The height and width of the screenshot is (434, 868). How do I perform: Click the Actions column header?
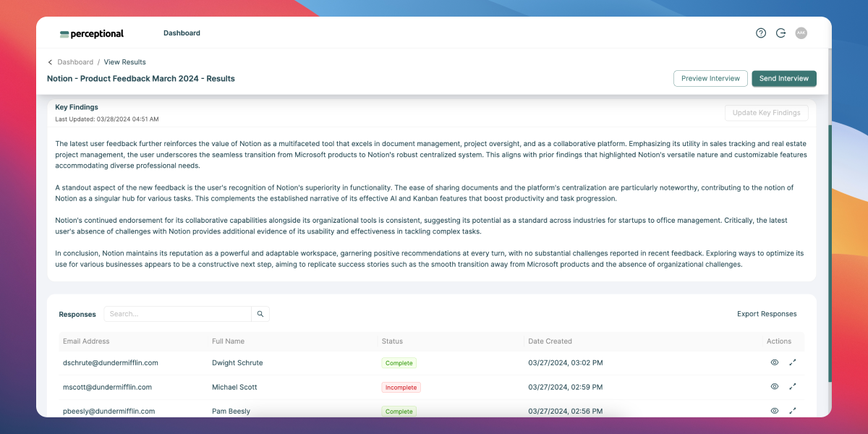pyautogui.click(x=779, y=341)
